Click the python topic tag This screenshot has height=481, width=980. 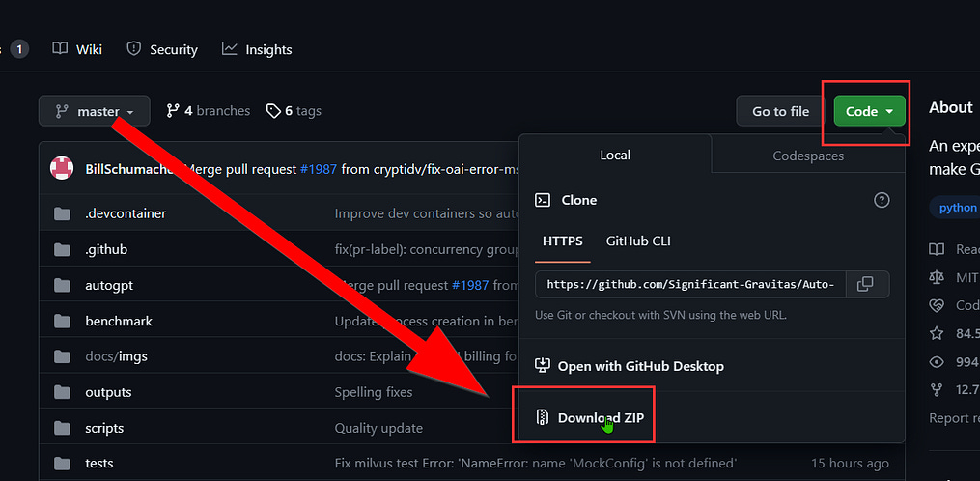[x=956, y=208]
